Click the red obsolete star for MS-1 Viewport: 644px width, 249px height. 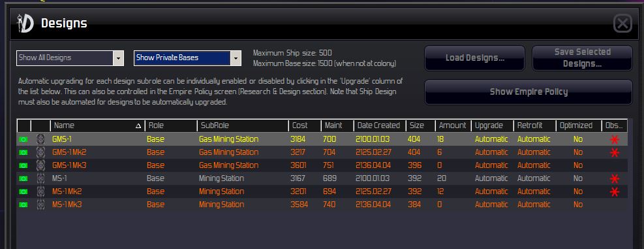(x=615, y=178)
